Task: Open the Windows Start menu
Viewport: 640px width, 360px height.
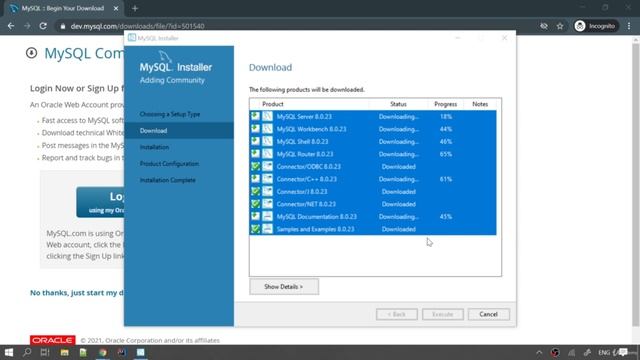Action: [9, 352]
